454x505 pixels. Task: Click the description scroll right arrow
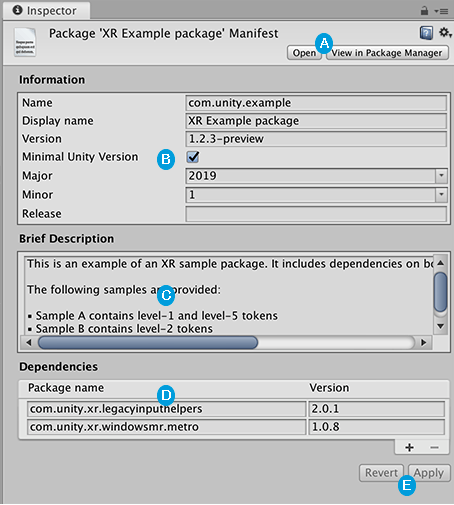(x=424, y=342)
